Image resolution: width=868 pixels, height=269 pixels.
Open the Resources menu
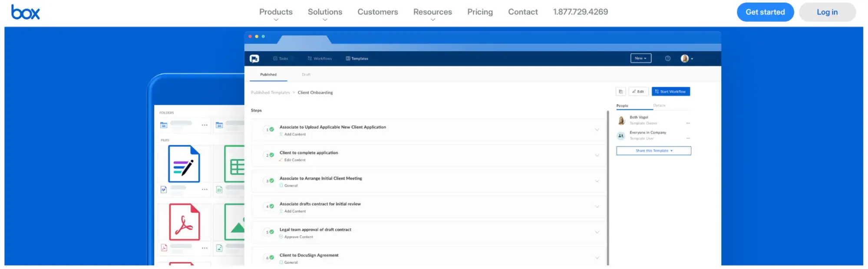(432, 12)
